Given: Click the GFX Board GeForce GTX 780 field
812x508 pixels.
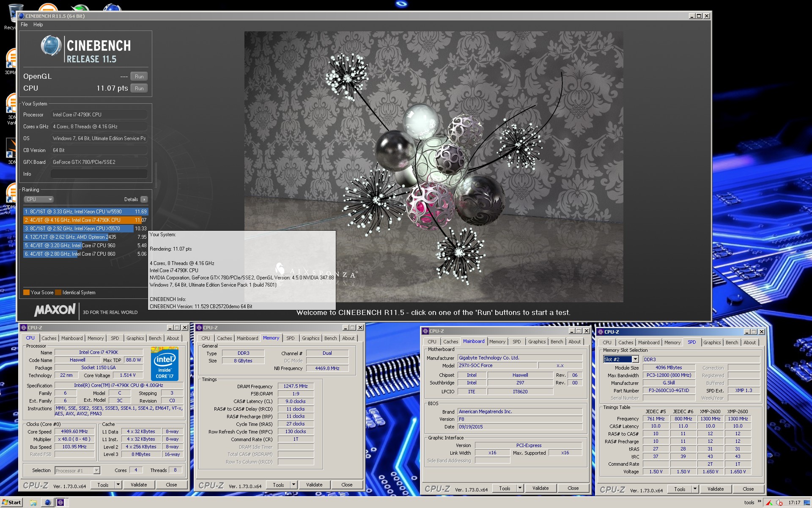Looking at the screenshot, I should coord(99,162).
